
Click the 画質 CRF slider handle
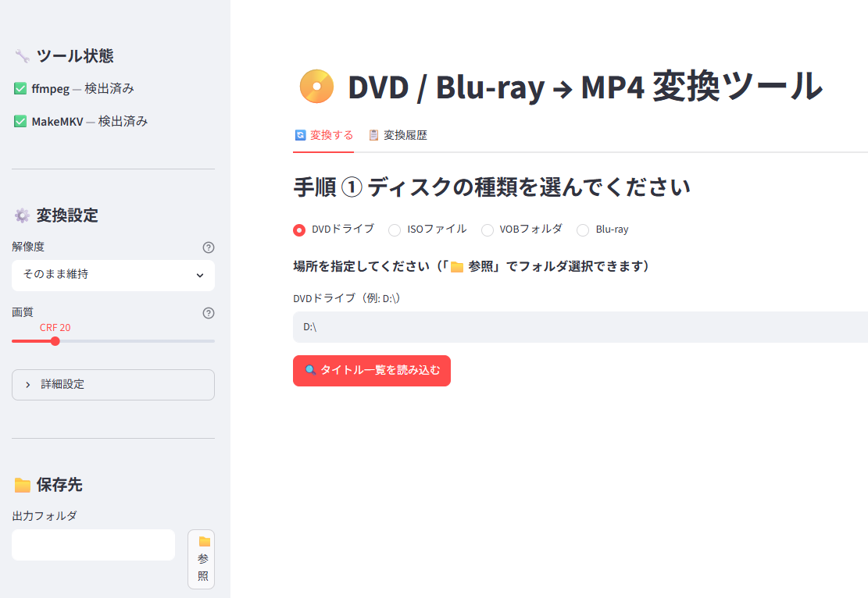(55, 341)
